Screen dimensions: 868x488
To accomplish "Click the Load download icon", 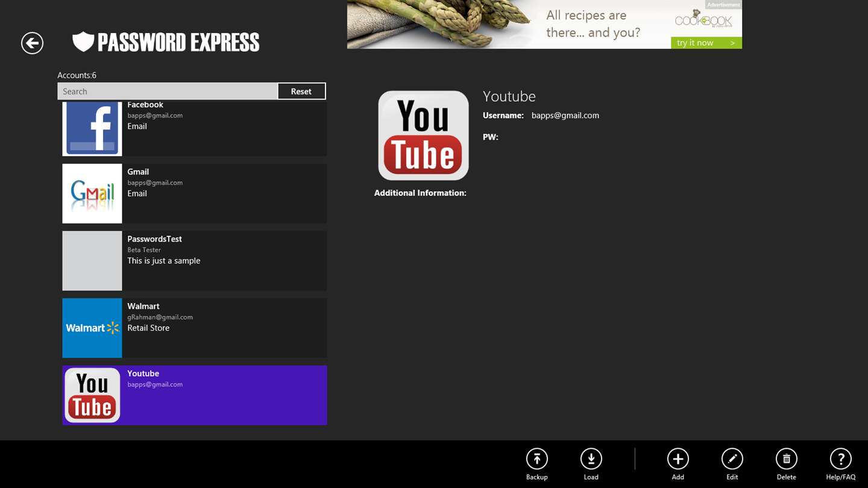I will [x=591, y=459].
